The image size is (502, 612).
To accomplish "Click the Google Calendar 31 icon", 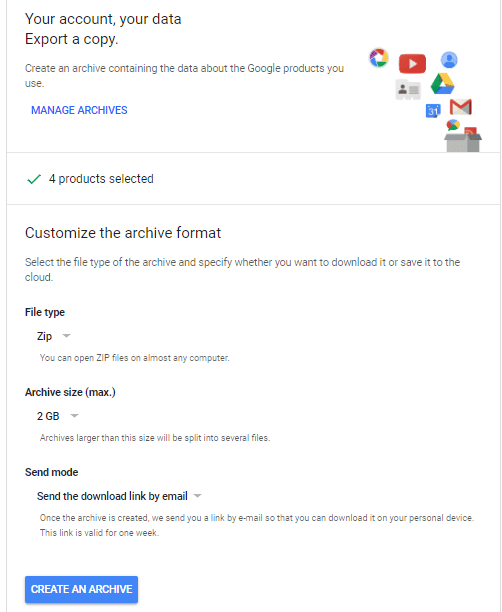I will tap(433, 111).
